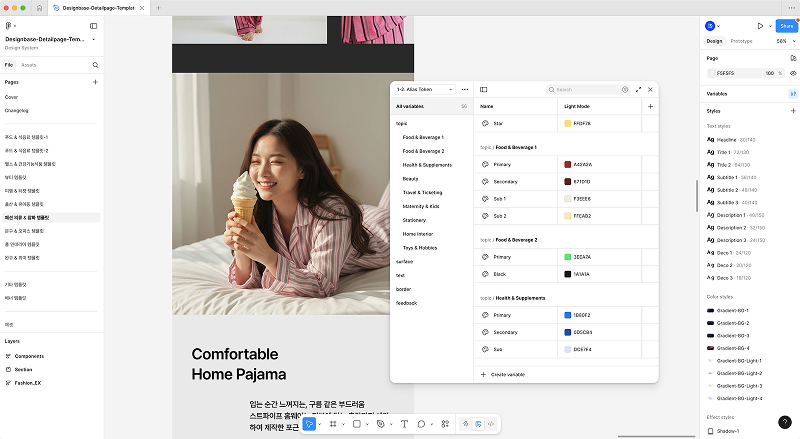The image size is (800, 439).
Task: Select the Text tool in bottom toolbar
Action: [404, 424]
